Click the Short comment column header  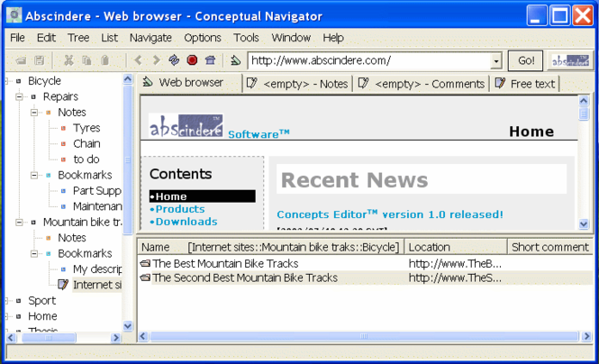pyautogui.click(x=550, y=247)
